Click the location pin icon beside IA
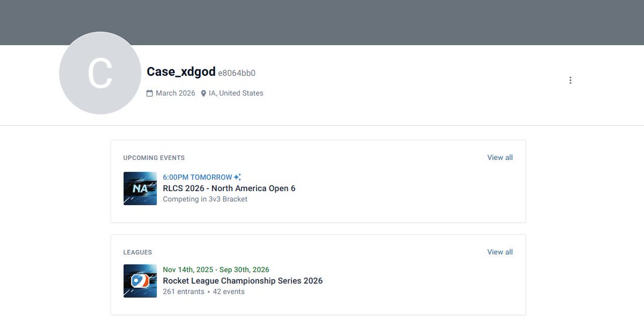This screenshot has height=335, width=644. [203, 93]
